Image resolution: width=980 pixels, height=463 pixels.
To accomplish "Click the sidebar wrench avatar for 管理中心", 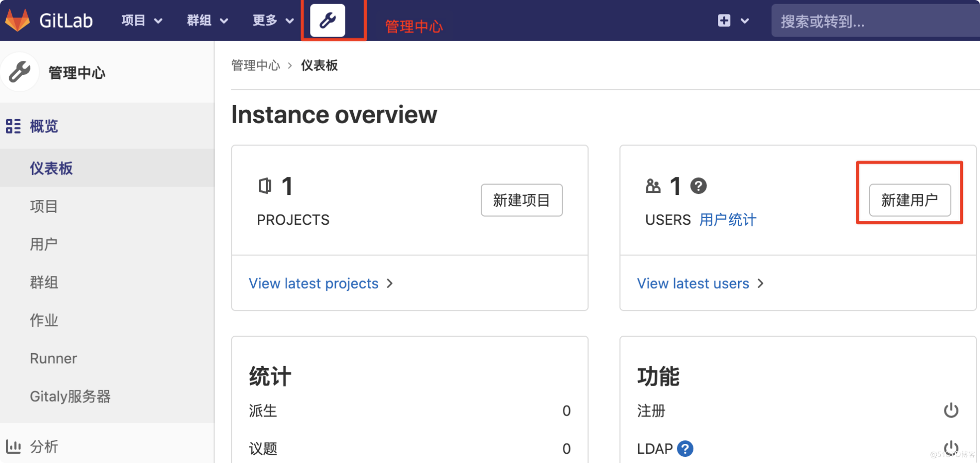I will tap(20, 72).
